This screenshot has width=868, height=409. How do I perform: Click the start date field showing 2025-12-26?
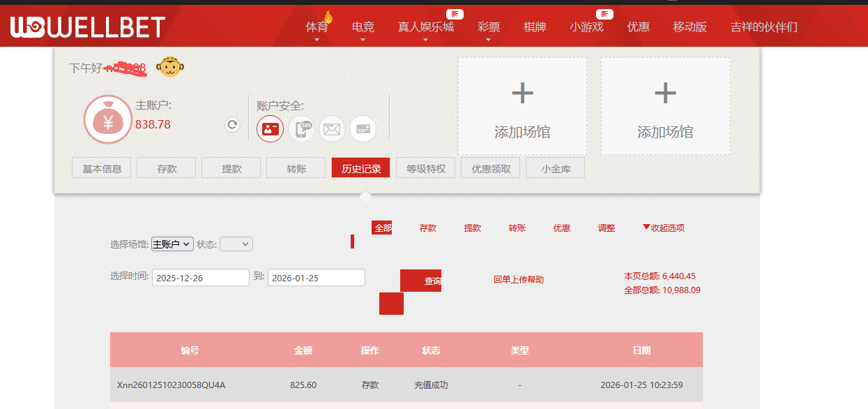point(200,277)
